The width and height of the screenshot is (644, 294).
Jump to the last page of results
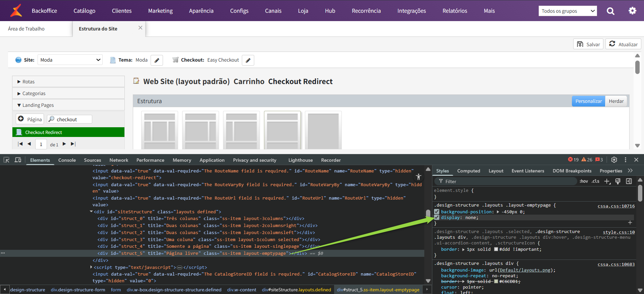(x=73, y=144)
